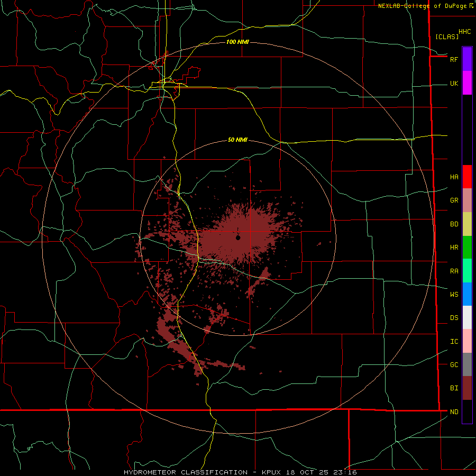Image resolution: width=476 pixels, height=476 pixels.
Task: Click the DS white legend swatch
Action: coord(467,317)
